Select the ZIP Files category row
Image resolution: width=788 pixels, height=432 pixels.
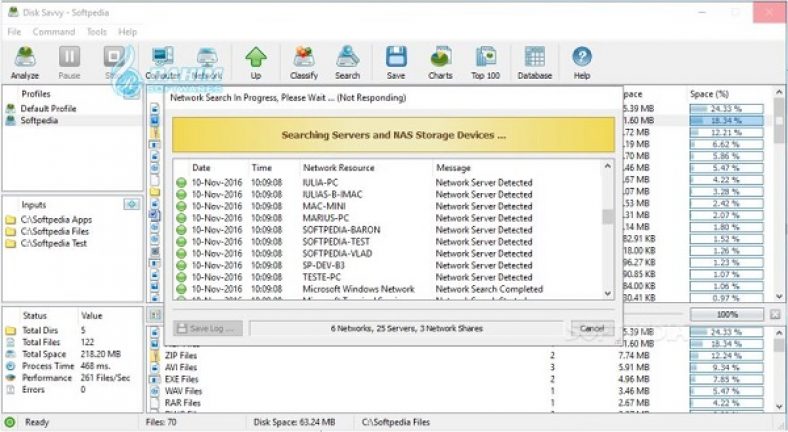coord(460,355)
